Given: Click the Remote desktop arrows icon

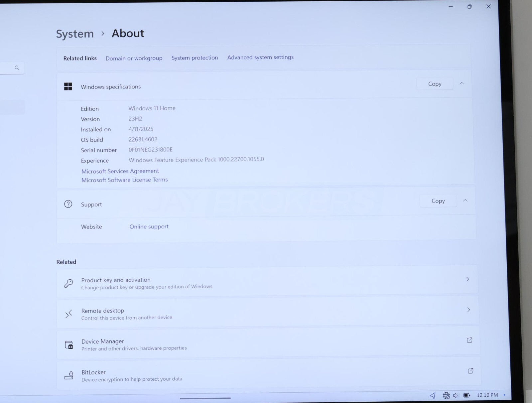Looking at the screenshot, I should pyautogui.click(x=68, y=314).
